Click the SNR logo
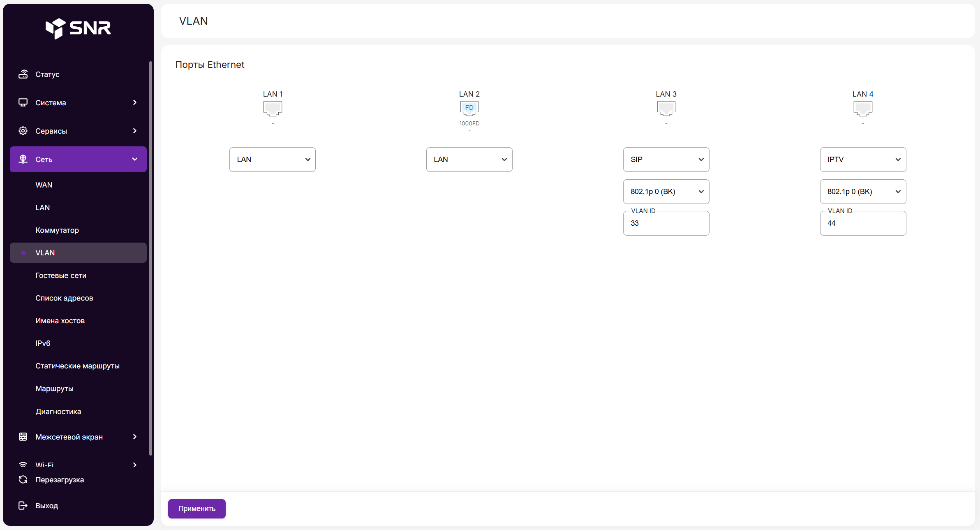980x530 pixels. point(78,28)
